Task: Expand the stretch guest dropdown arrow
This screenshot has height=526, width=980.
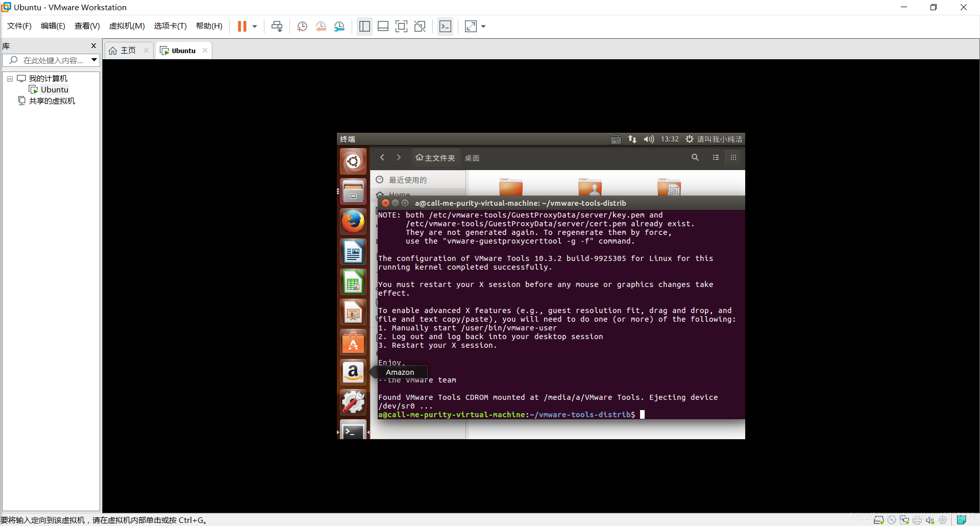Action: [483, 27]
